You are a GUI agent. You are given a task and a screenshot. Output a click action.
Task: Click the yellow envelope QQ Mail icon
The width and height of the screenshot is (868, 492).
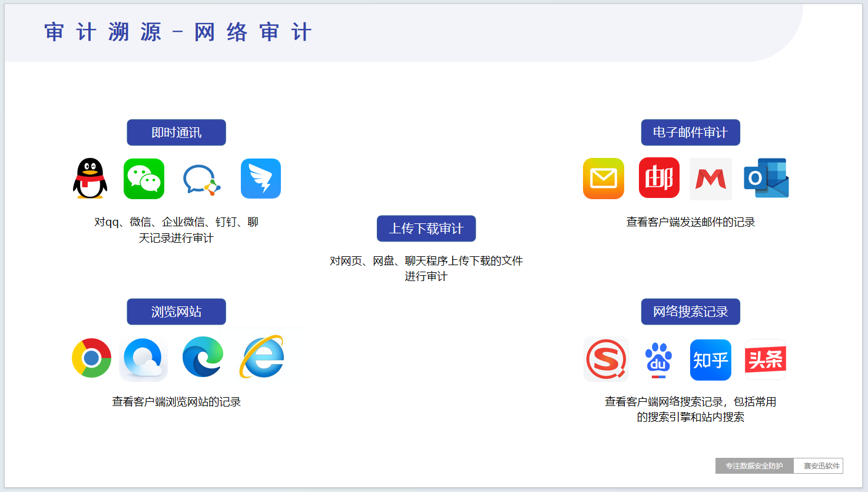point(604,179)
